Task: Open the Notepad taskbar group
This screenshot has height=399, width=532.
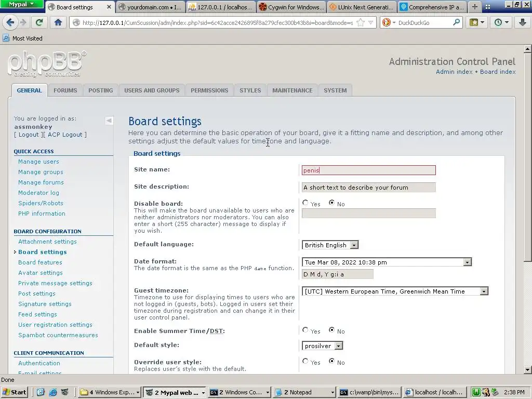Action: pos(304,392)
